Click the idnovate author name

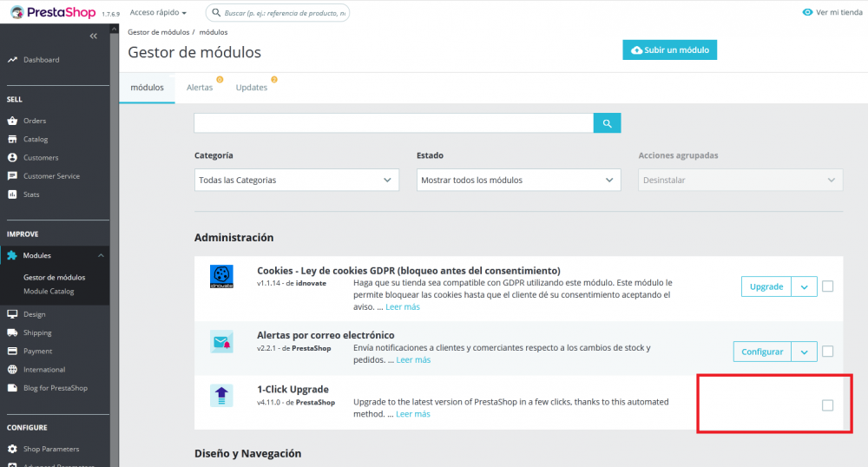(x=311, y=283)
